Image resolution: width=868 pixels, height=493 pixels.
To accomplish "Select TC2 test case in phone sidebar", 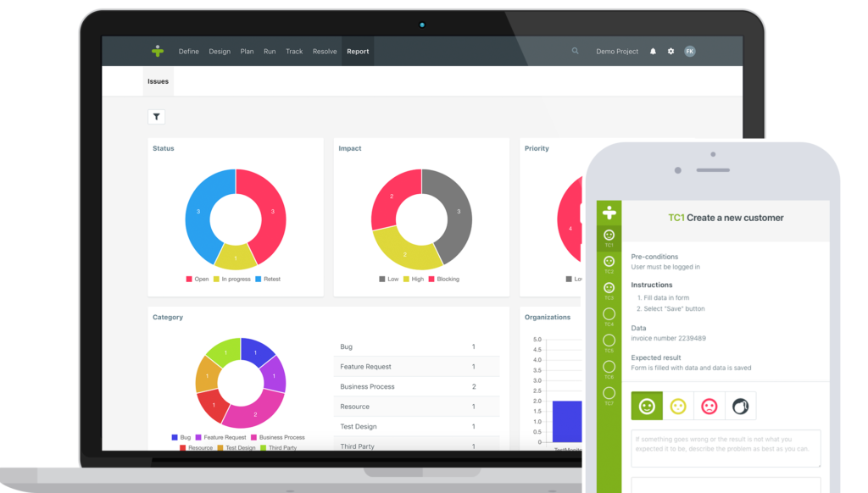I will pyautogui.click(x=609, y=263).
